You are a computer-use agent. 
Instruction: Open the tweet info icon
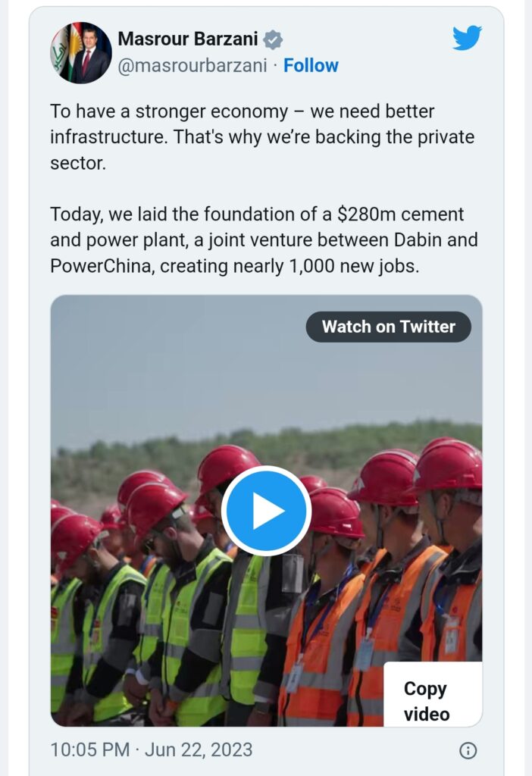click(468, 750)
